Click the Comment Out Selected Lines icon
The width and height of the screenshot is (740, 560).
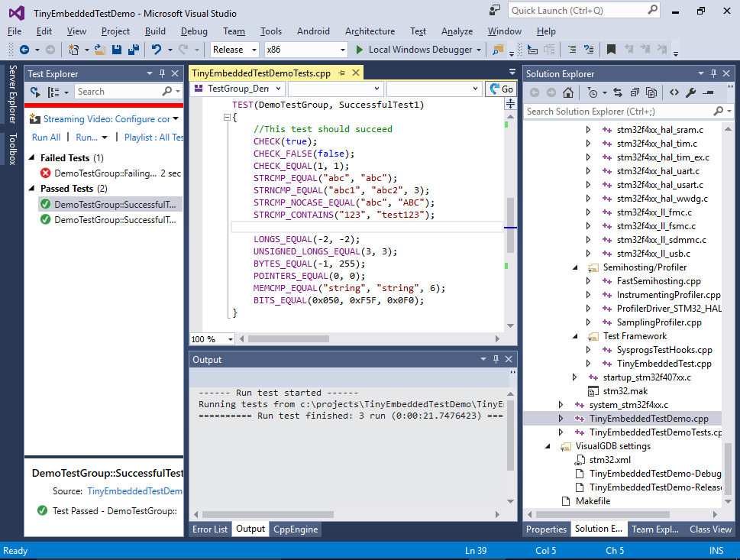pyautogui.click(x=572, y=50)
